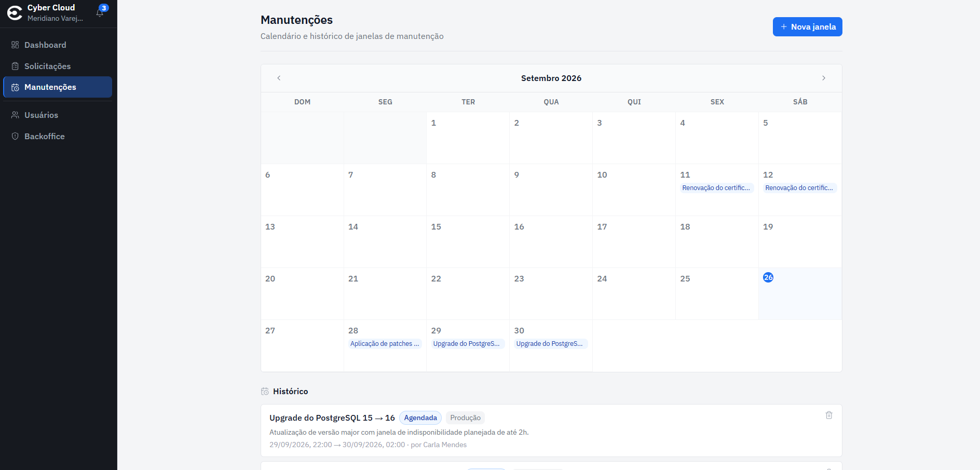Click the Solicitações clipboard icon
Image resolution: width=980 pixels, height=470 pixels.
[x=15, y=66]
